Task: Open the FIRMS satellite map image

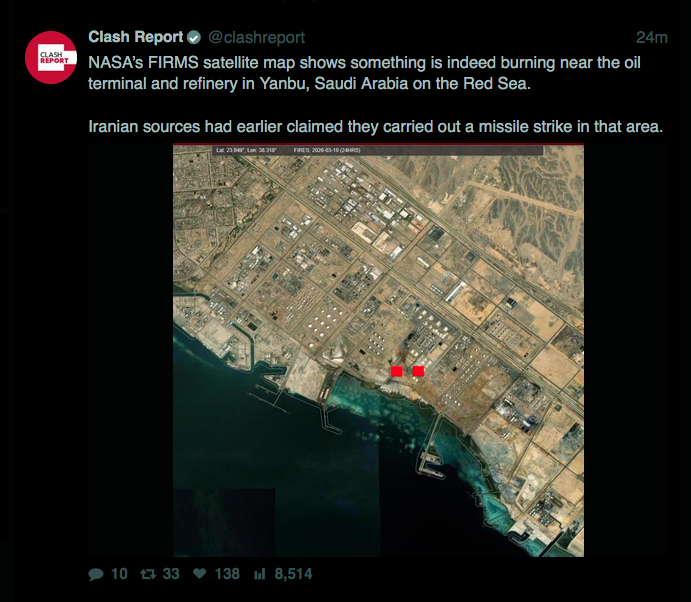Action: point(378,350)
